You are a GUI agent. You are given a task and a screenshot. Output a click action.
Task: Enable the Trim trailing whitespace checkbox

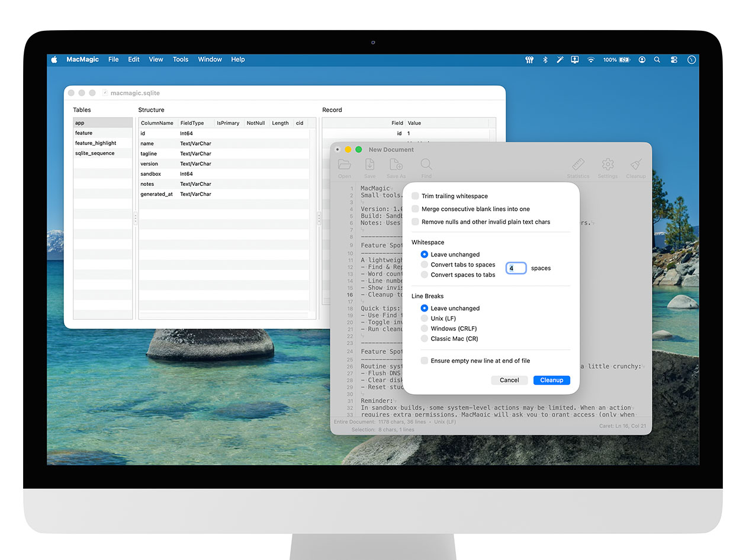click(415, 196)
